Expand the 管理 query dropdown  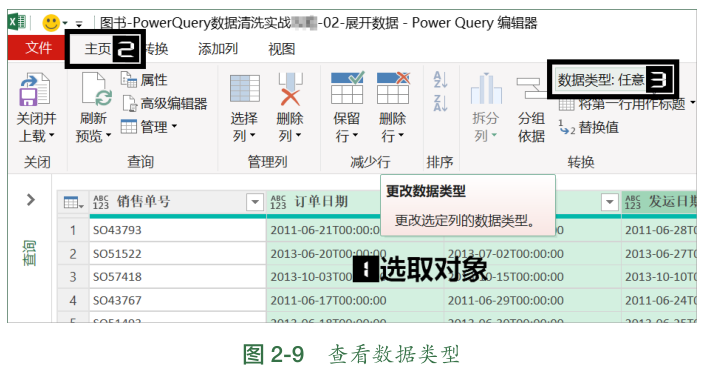(x=149, y=126)
